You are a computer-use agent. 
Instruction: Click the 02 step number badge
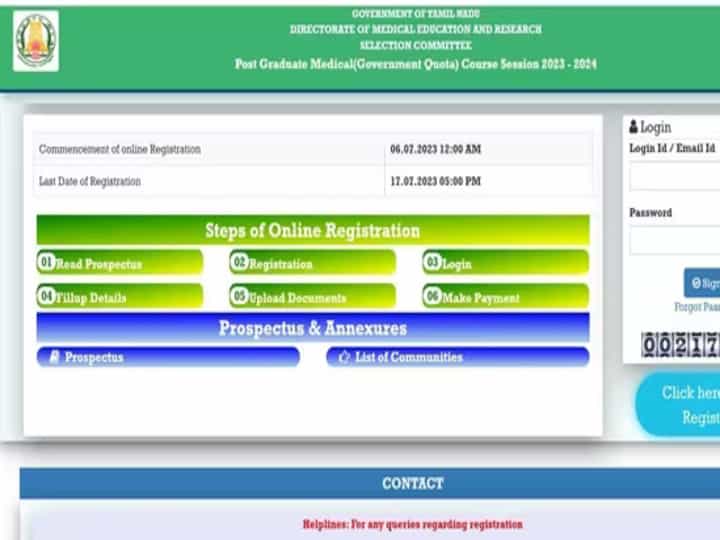pos(239,262)
